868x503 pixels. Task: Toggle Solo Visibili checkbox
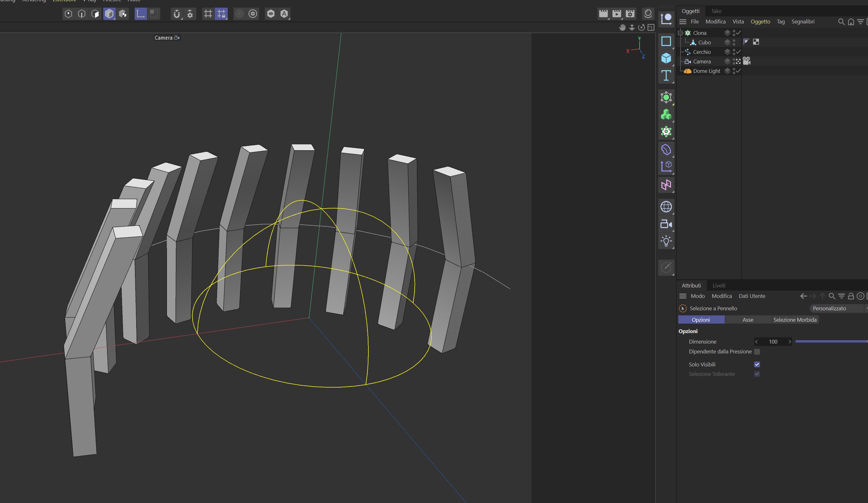(x=757, y=364)
